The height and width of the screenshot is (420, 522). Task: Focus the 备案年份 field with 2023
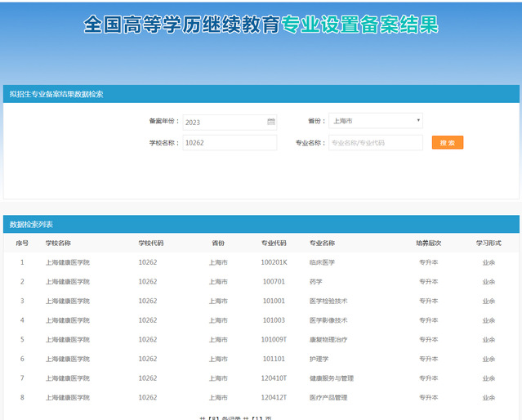click(x=225, y=122)
